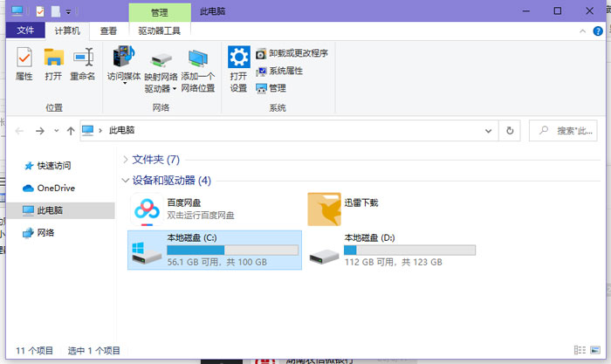Click text 56.1 GB 可用, 共 100 GB
The height and width of the screenshot is (364, 611).
(217, 262)
